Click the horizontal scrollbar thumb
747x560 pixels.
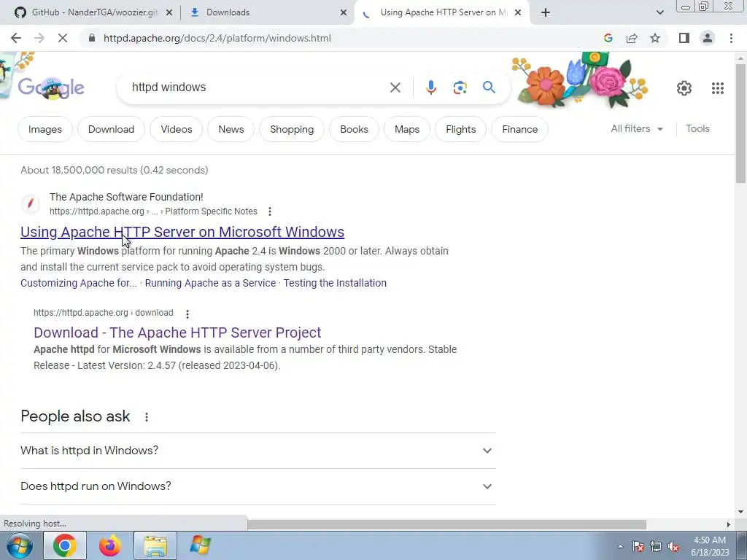click(446, 524)
